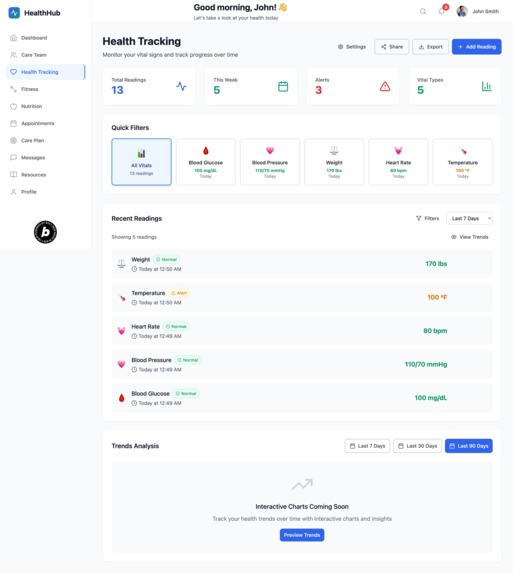Click the Filters funnel button
The height and width of the screenshot is (573, 513).
tap(427, 218)
